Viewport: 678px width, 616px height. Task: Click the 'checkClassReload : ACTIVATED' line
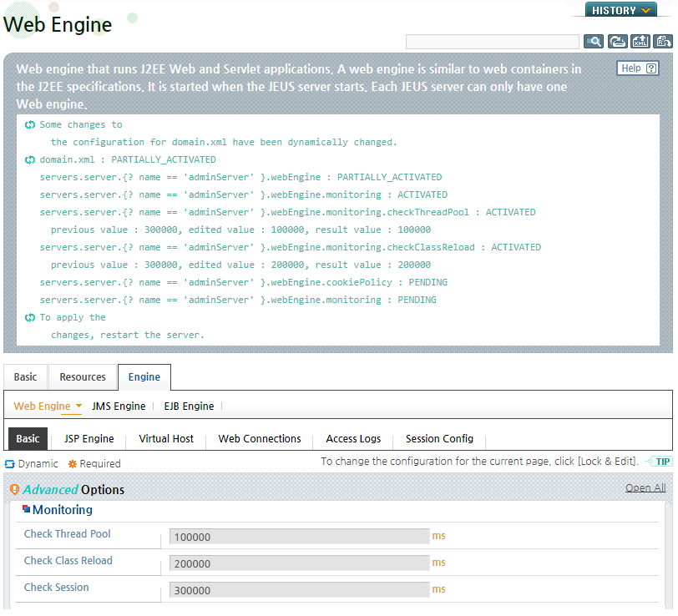point(290,248)
